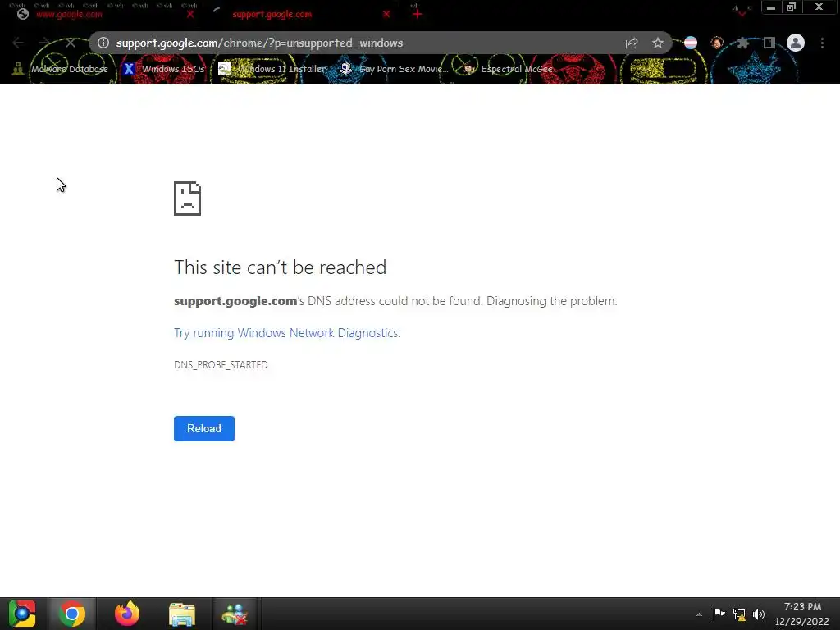Close the www.google.com tab
Screen dimensions: 840x630
pos(190,15)
